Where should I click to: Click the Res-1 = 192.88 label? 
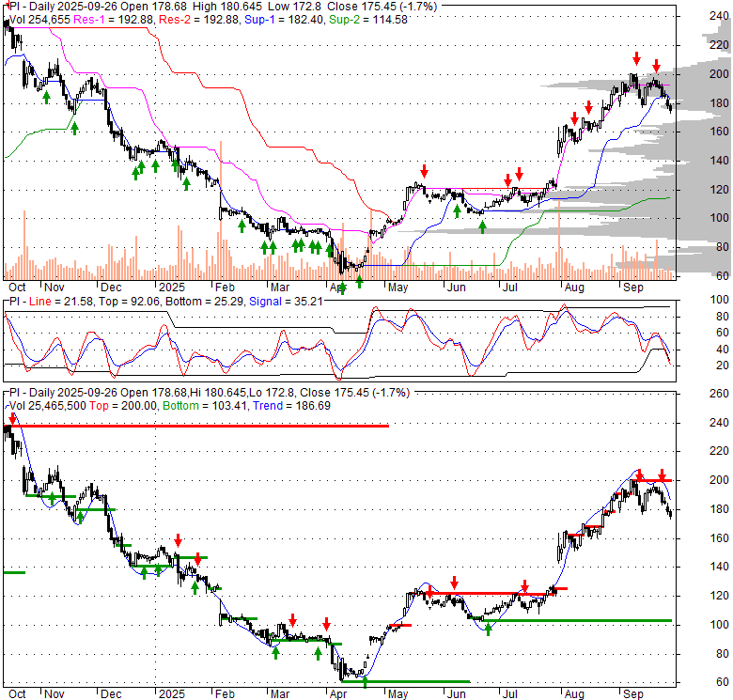pyautogui.click(x=114, y=20)
